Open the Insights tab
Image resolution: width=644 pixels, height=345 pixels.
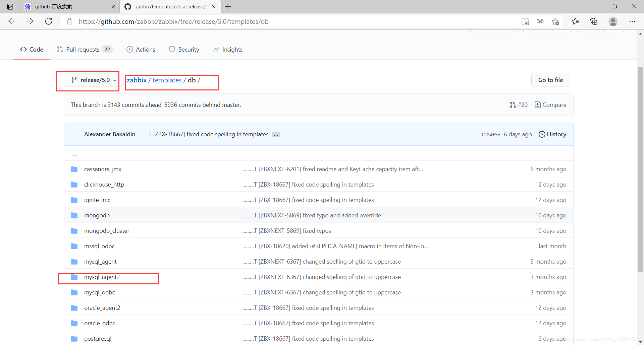(227, 50)
